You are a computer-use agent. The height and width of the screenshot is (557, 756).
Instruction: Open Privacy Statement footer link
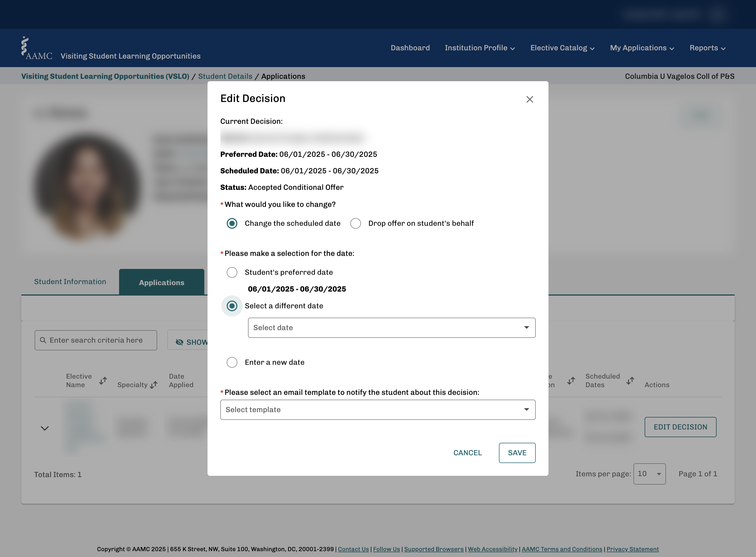(x=632, y=549)
